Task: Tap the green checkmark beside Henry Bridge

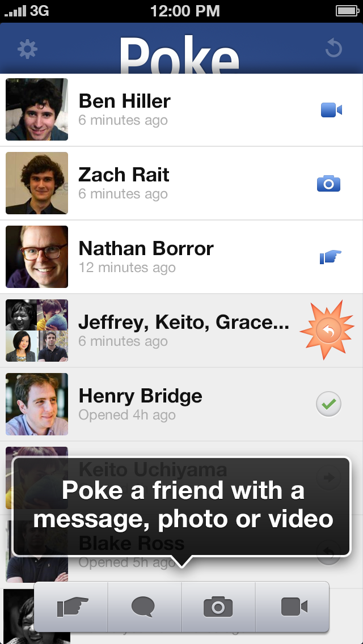Action: point(329,405)
